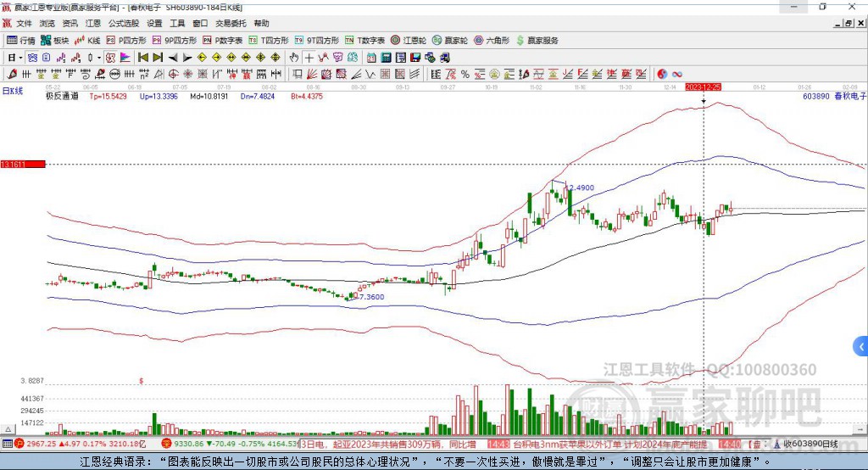Open the P数字表 number table
Screen dimensions: 868x470
pos(223,41)
